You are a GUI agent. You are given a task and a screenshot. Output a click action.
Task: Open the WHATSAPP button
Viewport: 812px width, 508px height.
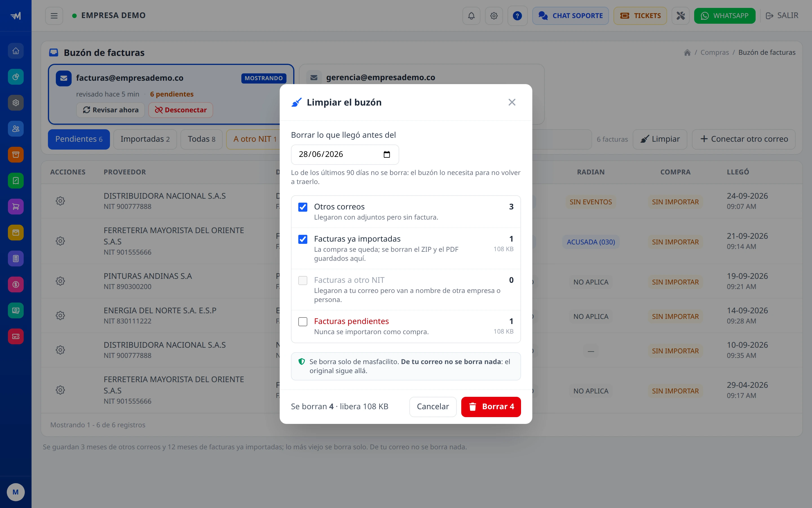pos(724,16)
